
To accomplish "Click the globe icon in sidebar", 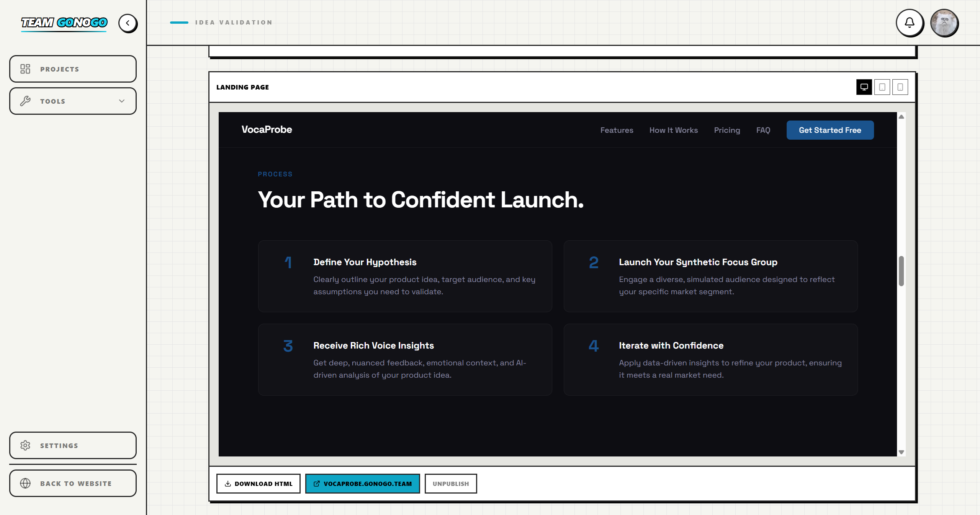I will coord(25,483).
